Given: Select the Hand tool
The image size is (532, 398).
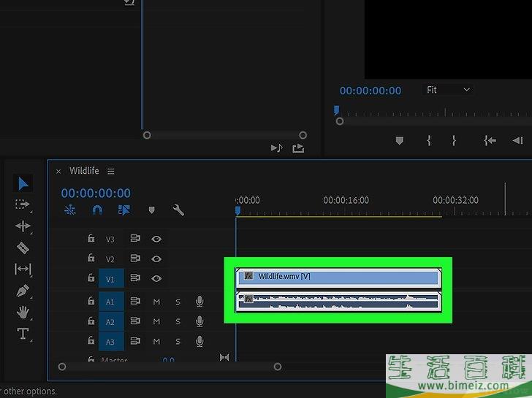Looking at the screenshot, I should coord(23,313).
